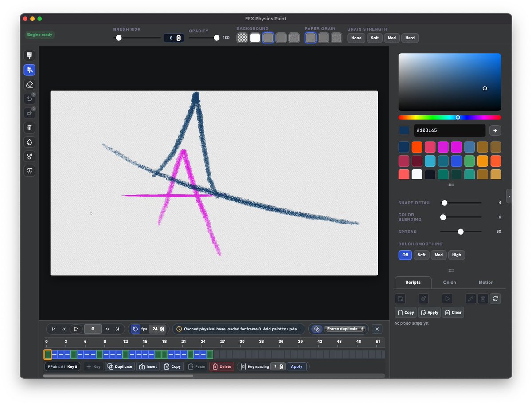Screen dimensions: 532x405
Task: Step back one frame with double chevron
Action: click(64, 329)
